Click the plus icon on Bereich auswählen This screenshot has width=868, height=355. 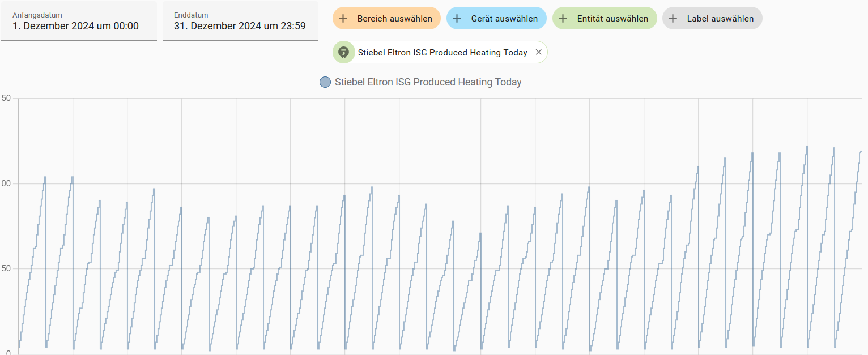point(343,19)
